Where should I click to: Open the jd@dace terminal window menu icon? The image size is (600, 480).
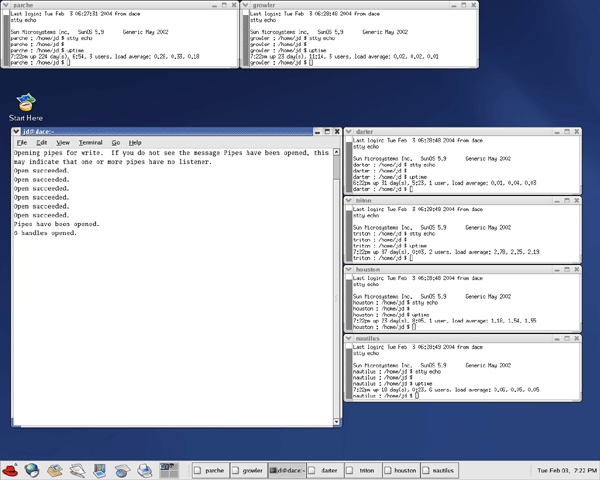click(15, 131)
